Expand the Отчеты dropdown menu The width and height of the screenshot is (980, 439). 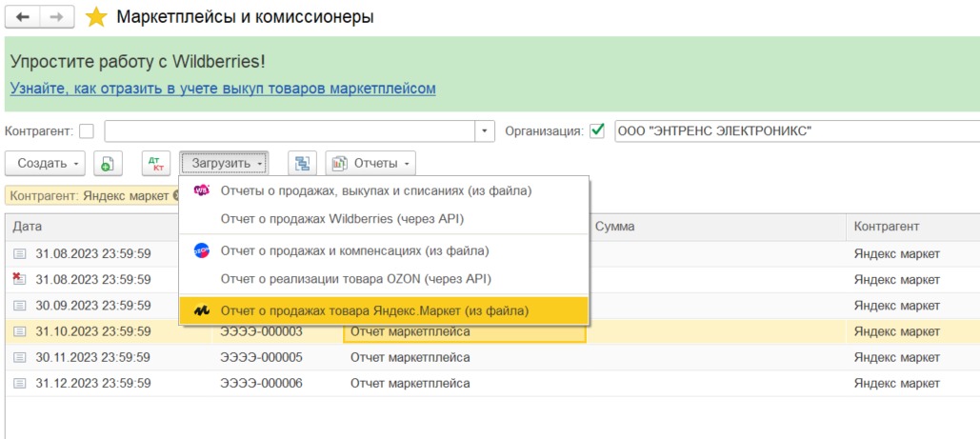tap(371, 164)
